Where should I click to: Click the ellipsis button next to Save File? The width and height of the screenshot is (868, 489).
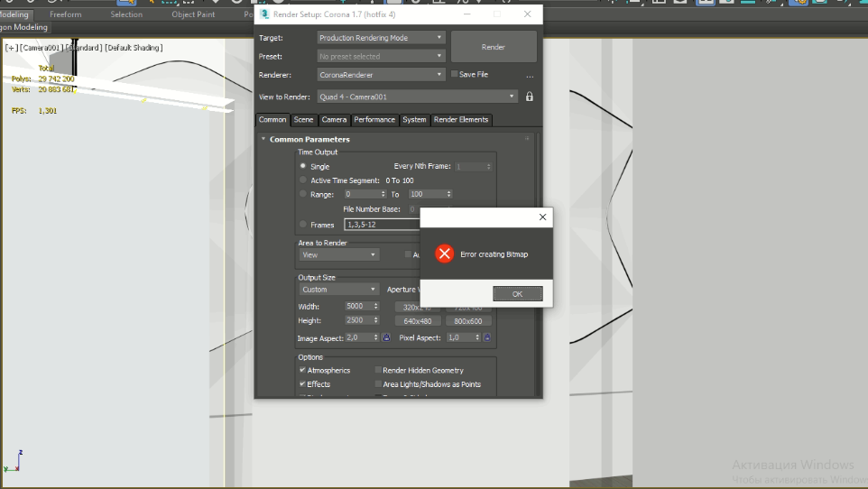click(530, 75)
